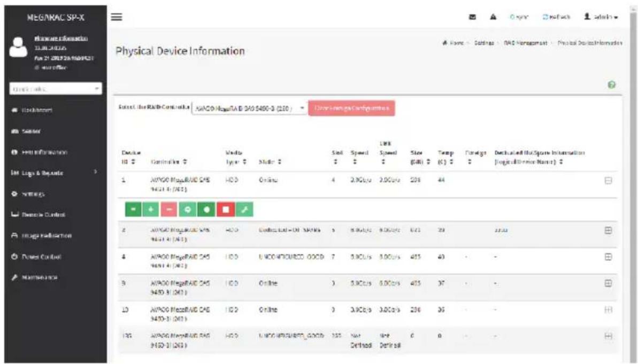Sort the table by Size (GB)
This screenshot has width=638, height=364.
tap(428, 162)
